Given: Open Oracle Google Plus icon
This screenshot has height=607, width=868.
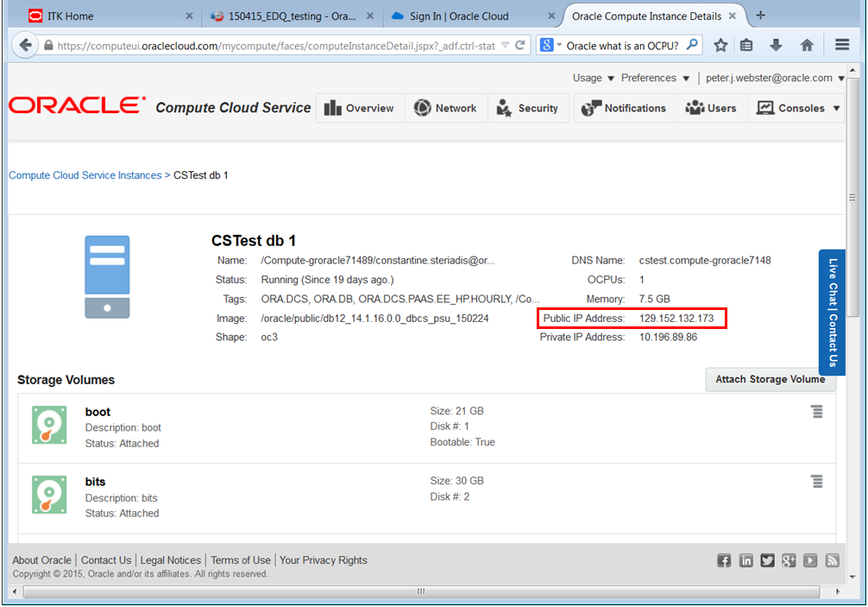Looking at the screenshot, I should click(x=789, y=560).
